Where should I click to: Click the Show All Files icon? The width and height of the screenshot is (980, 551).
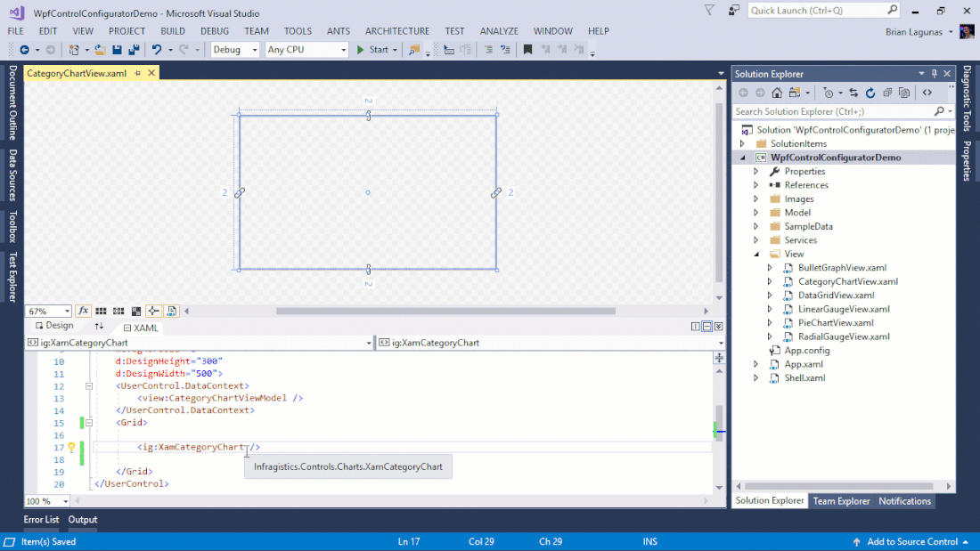pos(904,93)
